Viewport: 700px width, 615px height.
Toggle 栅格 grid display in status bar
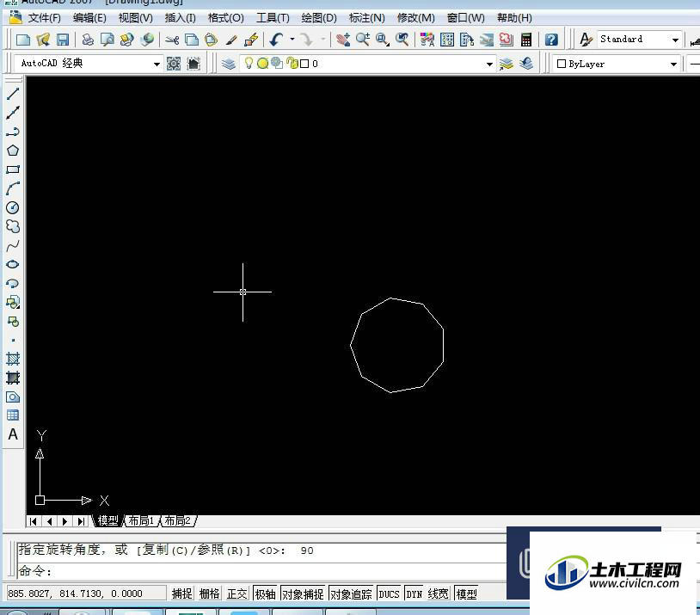[x=209, y=593]
